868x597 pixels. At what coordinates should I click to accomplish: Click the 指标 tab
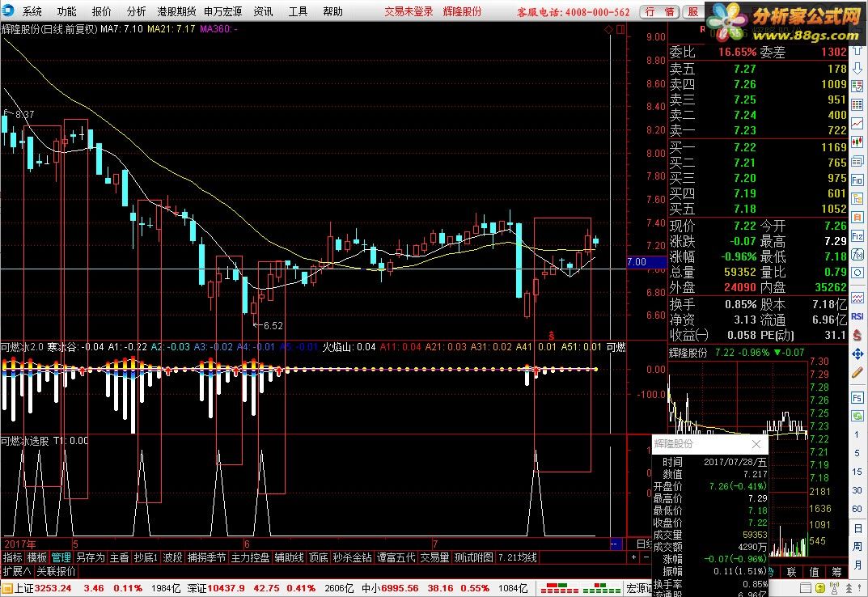pos(13,557)
